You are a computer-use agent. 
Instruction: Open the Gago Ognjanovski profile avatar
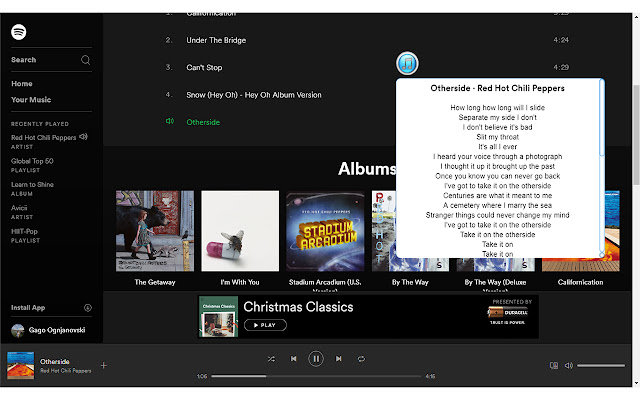(x=18, y=330)
